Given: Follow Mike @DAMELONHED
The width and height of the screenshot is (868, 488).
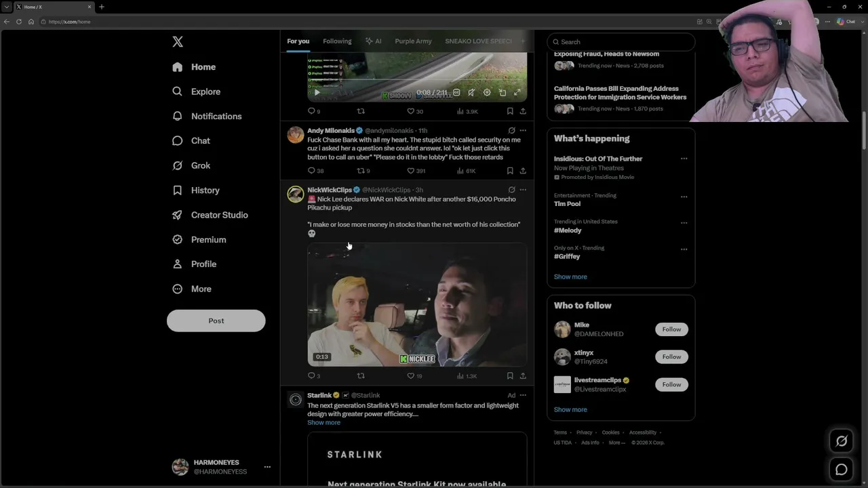Looking at the screenshot, I should [671, 329].
